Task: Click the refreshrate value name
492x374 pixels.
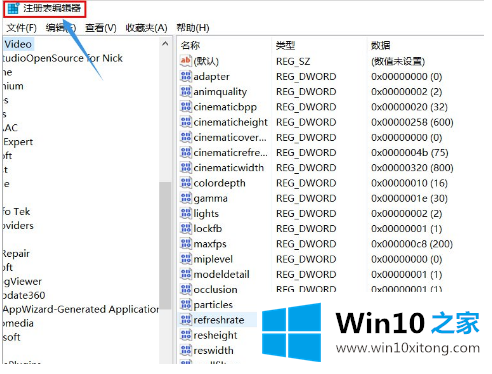Action: coord(219,320)
